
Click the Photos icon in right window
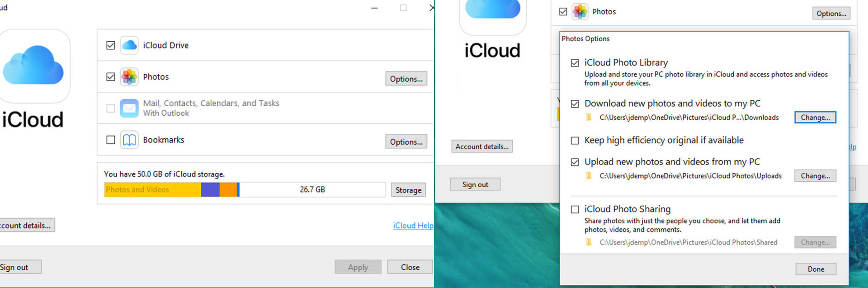click(580, 12)
